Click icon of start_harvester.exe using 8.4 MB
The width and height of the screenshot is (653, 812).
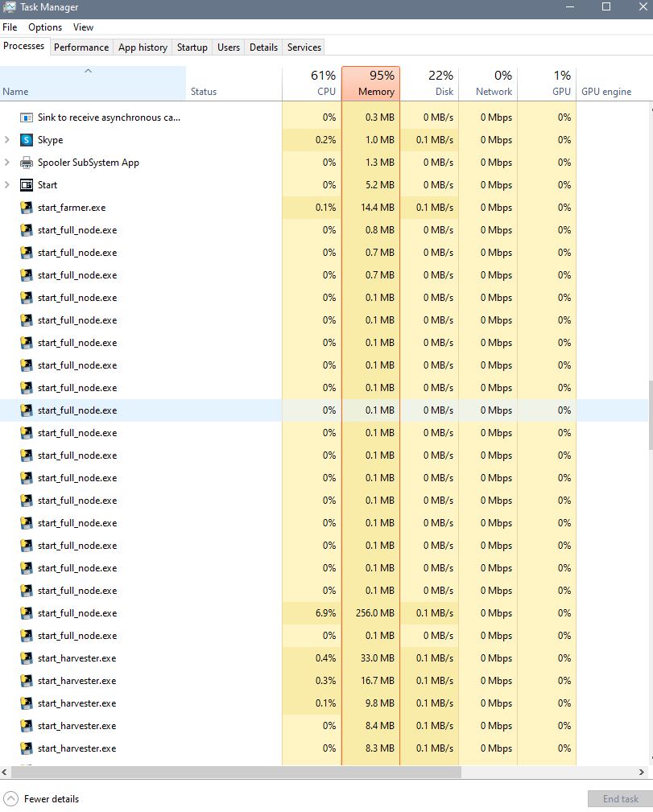[x=27, y=726]
